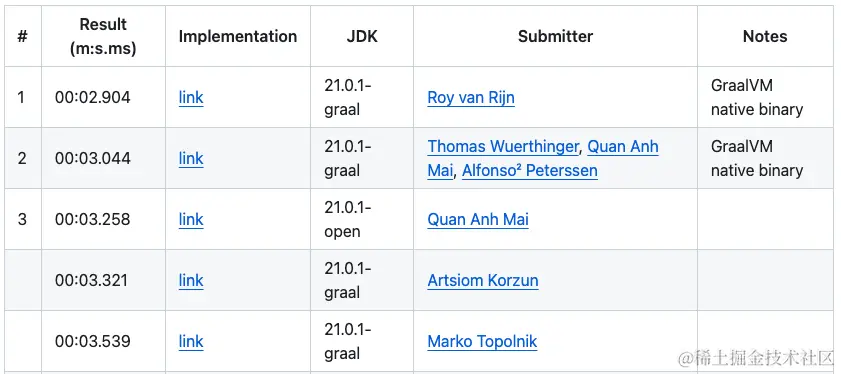Click the rank 2 number cell
Viewport: 841px width, 374px height.
pyautogui.click(x=22, y=158)
